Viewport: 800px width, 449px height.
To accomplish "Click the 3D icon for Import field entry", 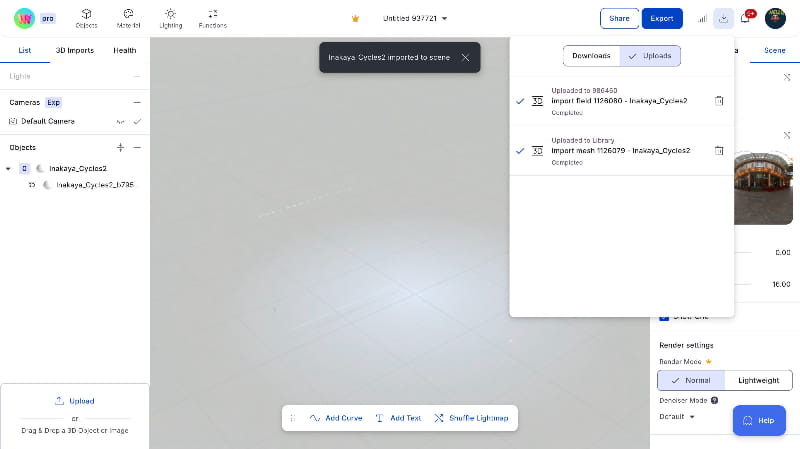I will [537, 101].
